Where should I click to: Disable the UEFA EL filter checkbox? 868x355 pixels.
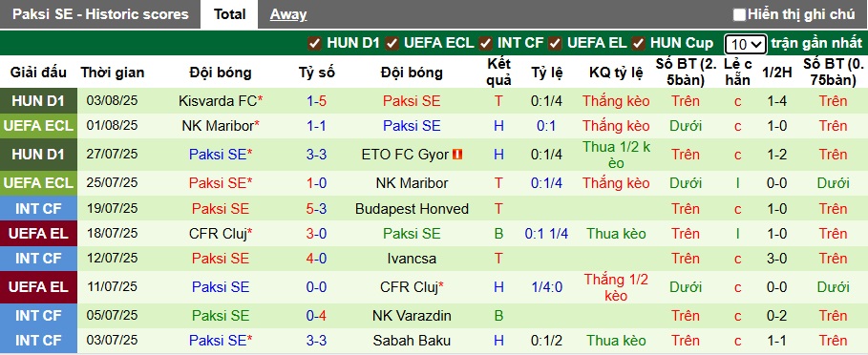[x=556, y=44]
